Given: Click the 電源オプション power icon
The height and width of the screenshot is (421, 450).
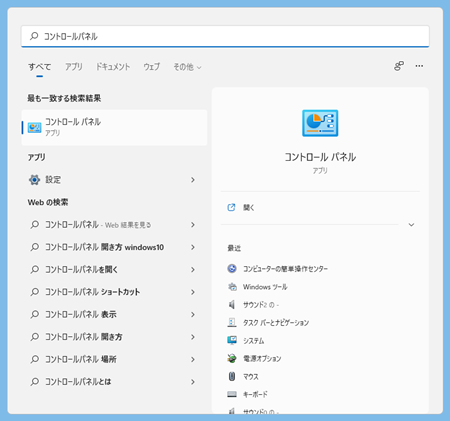Looking at the screenshot, I should coord(232,358).
